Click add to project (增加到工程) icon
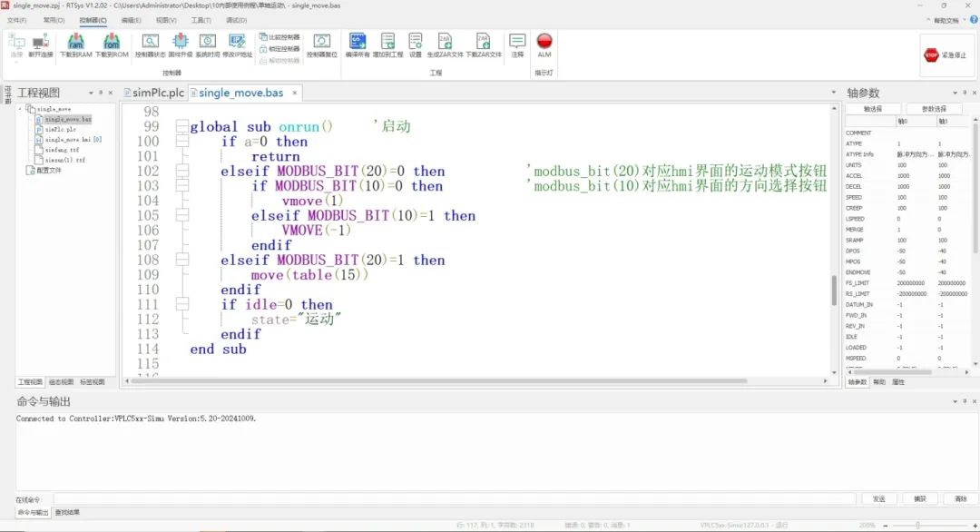 pyautogui.click(x=387, y=45)
